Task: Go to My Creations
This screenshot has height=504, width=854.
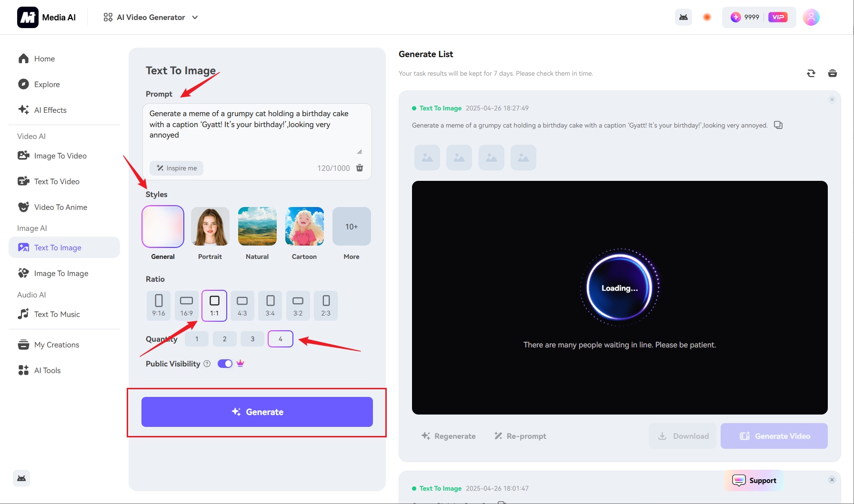Action: [56, 345]
